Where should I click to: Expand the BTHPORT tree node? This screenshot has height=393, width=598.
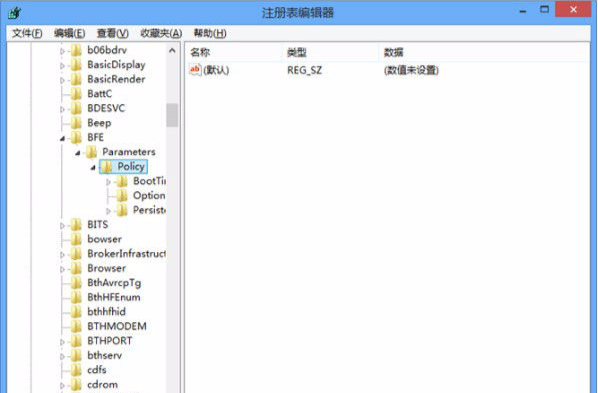pyautogui.click(x=62, y=342)
